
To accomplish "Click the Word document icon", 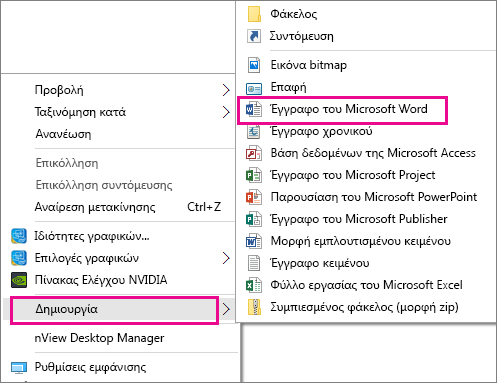I will point(254,109).
